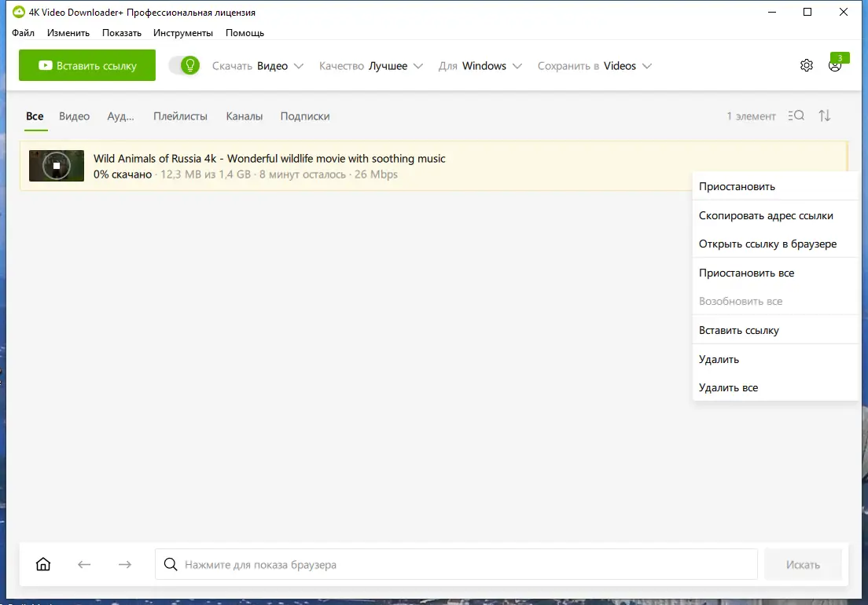
Task: Choose Вставить ссылку in context menu
Action: click(775, 330)
